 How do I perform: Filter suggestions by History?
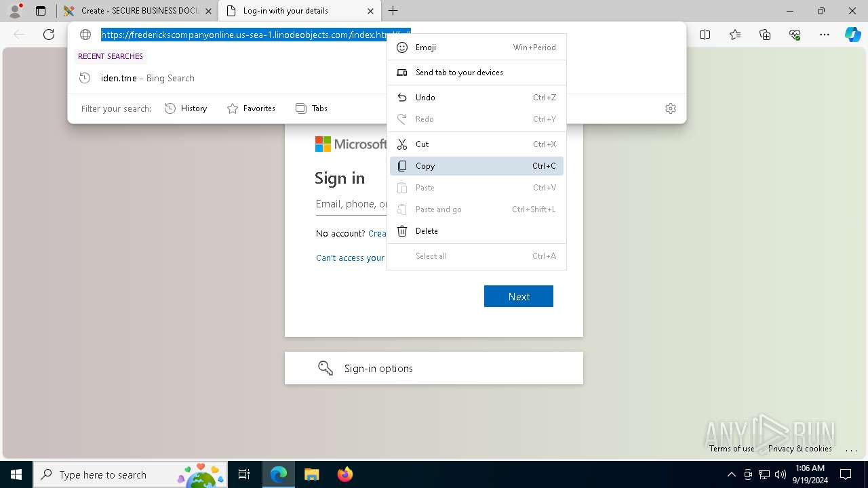tap(186, 108)
